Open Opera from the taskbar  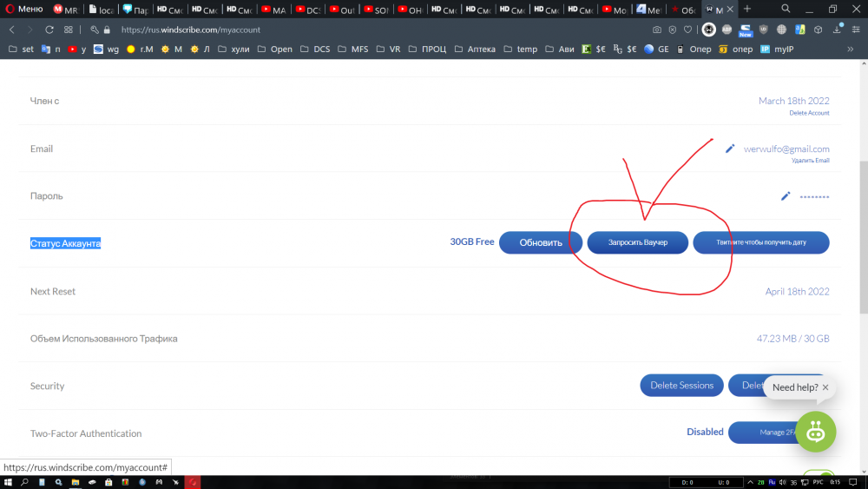(x=193, y=482)
